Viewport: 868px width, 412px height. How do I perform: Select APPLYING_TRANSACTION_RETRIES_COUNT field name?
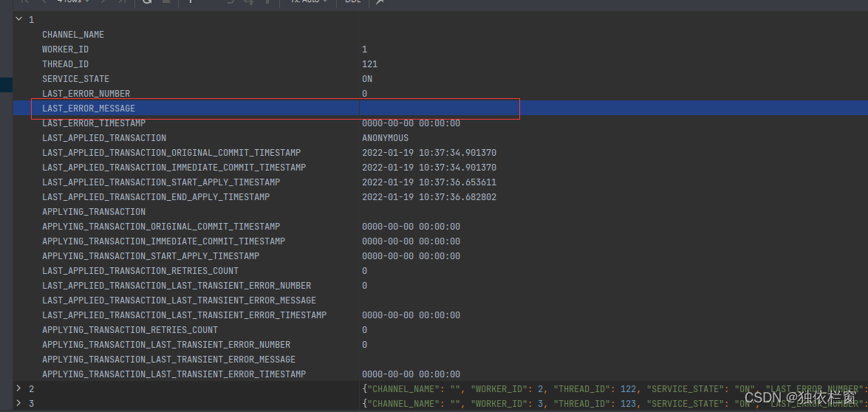130,330
